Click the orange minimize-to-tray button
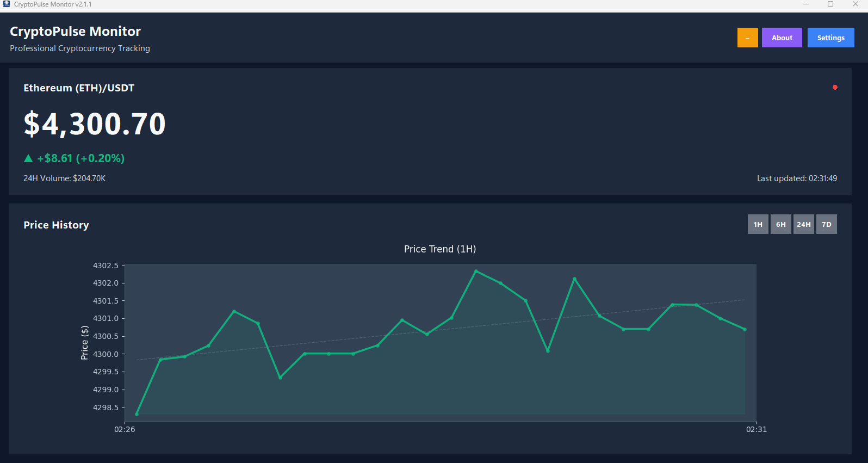The image size is (868, 463). click(747, 38)
